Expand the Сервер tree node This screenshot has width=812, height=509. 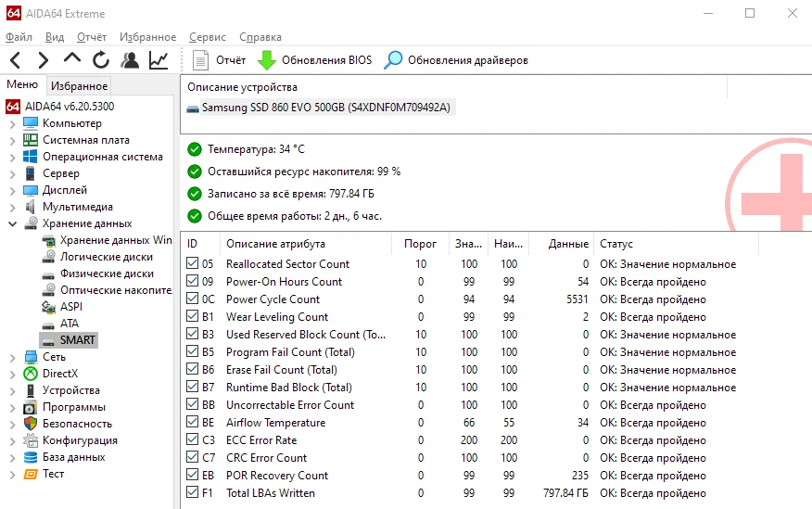click(x=13, y=174)
